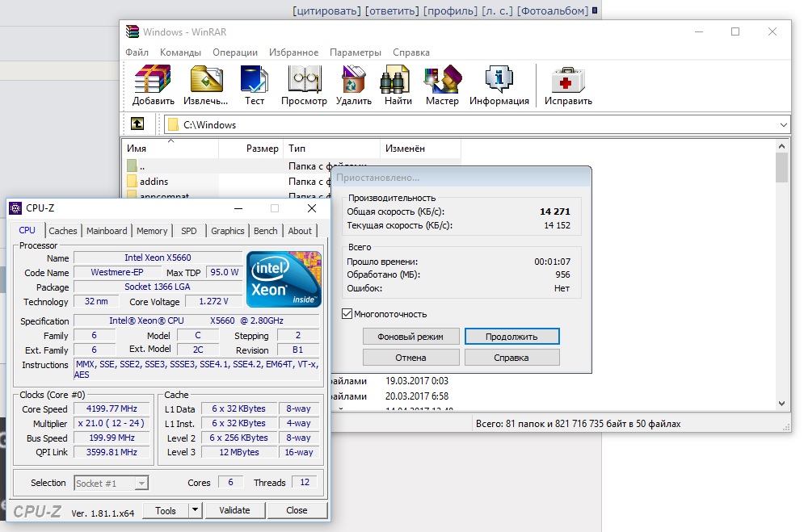The image size is (804, 532).
Task: Switch to the Bench tab
Action: pyautogui.click(x=266, y=231)
